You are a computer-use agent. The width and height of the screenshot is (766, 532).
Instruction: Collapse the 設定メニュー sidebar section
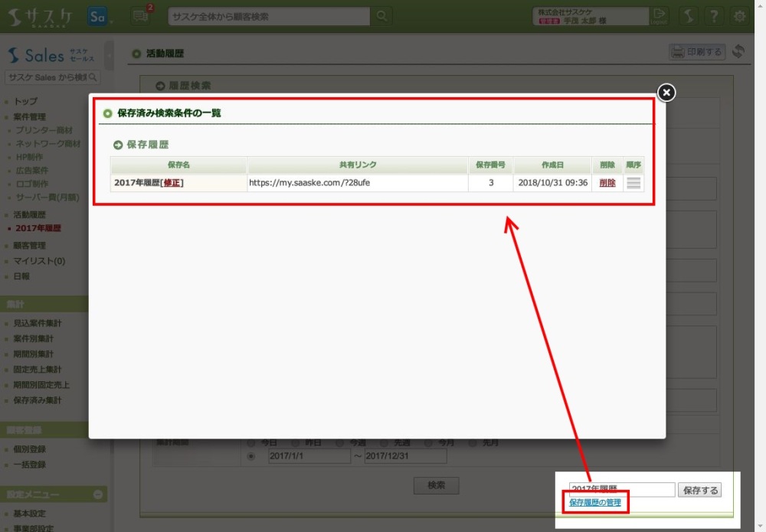[x=98, y=494]
